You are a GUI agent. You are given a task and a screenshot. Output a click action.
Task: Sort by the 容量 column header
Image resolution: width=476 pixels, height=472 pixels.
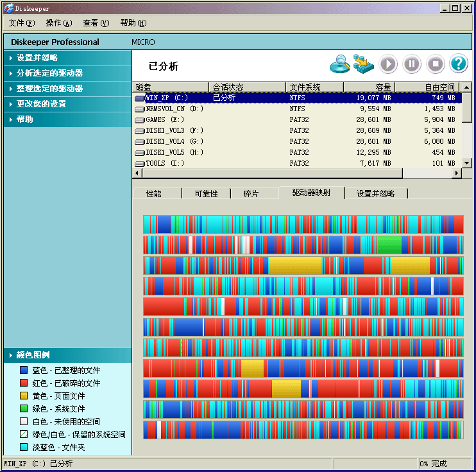369,87
